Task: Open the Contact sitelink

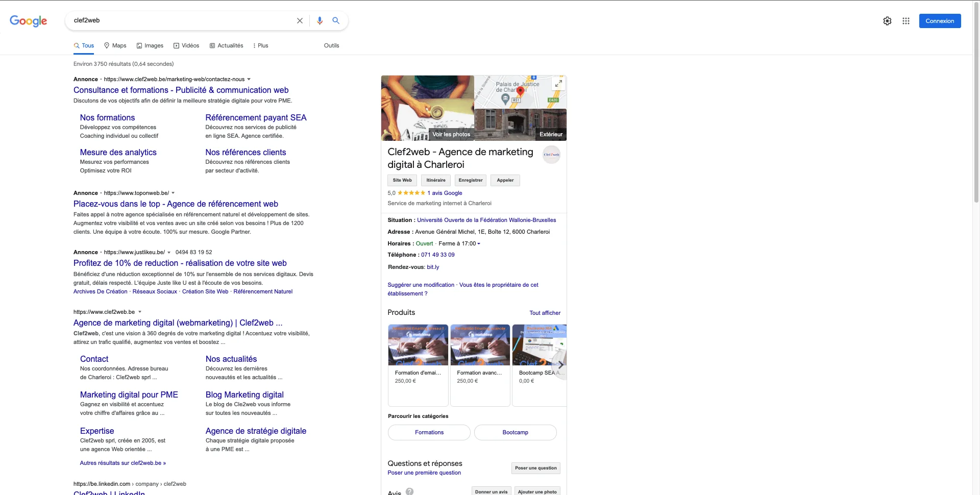Action: [x=94, y=359]
